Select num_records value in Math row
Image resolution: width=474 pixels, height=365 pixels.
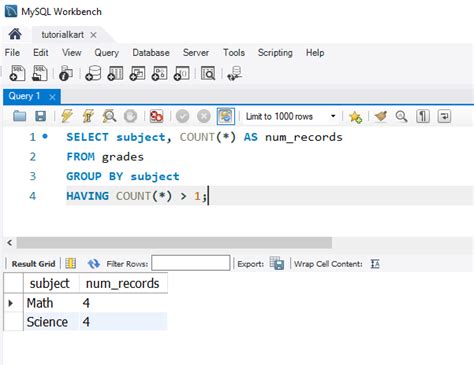123,303
